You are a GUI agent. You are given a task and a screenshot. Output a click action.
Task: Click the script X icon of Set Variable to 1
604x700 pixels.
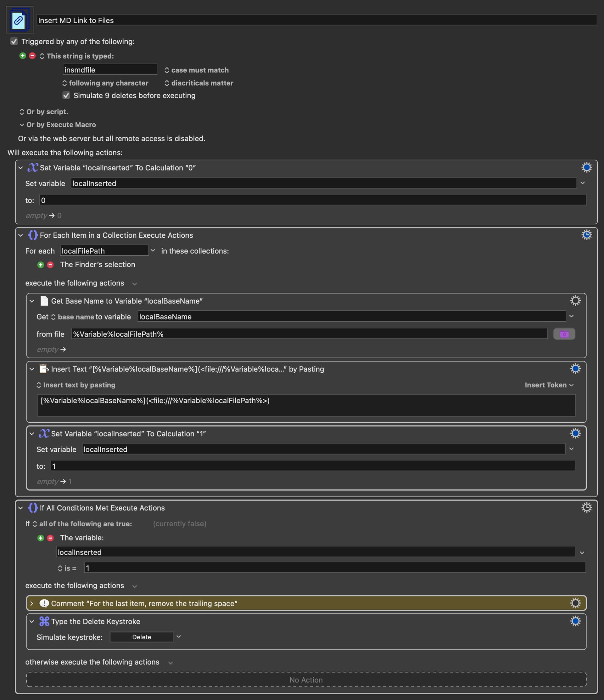pyautogui.click(x=44, y=433)
